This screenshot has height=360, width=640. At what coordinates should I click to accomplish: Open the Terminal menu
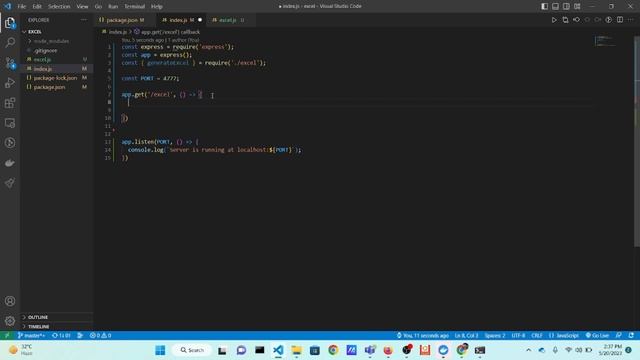[134, 7]
